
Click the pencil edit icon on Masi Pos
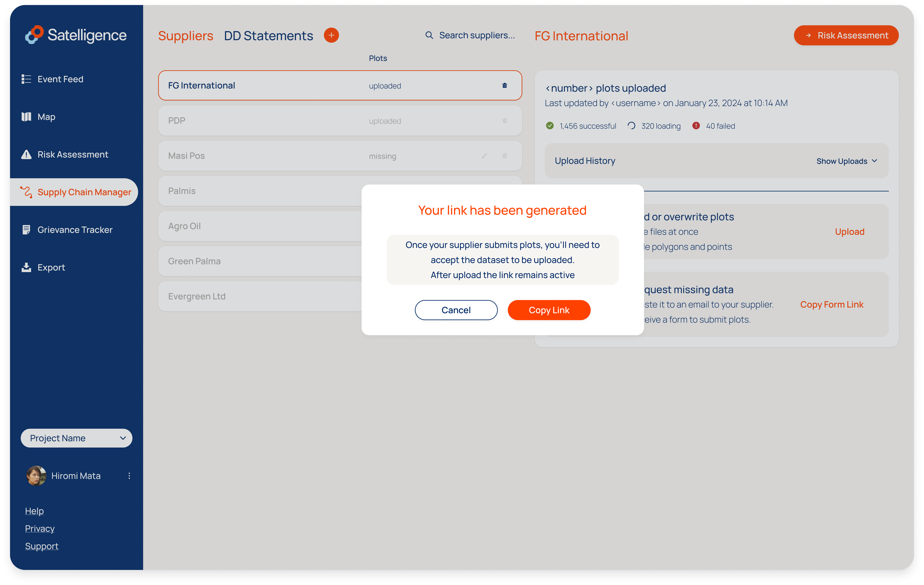pyautogui.click(x=484, y=156)
